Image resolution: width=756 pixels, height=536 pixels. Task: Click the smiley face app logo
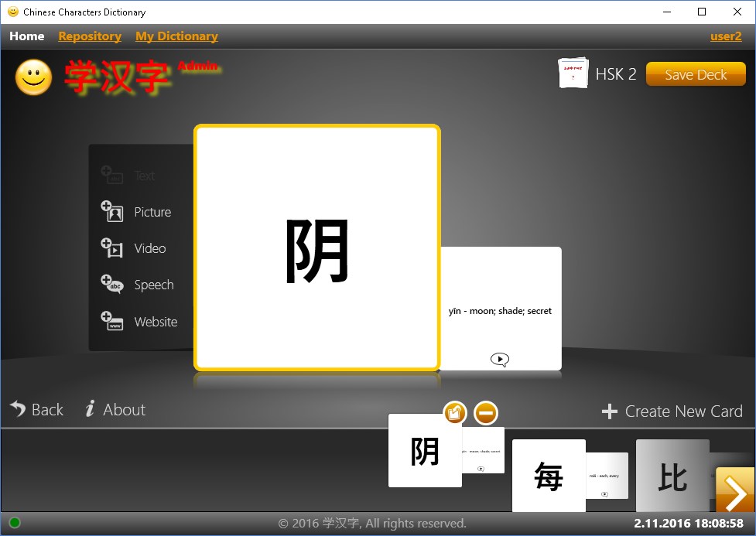pyautogui.click(x=33, y=77)
